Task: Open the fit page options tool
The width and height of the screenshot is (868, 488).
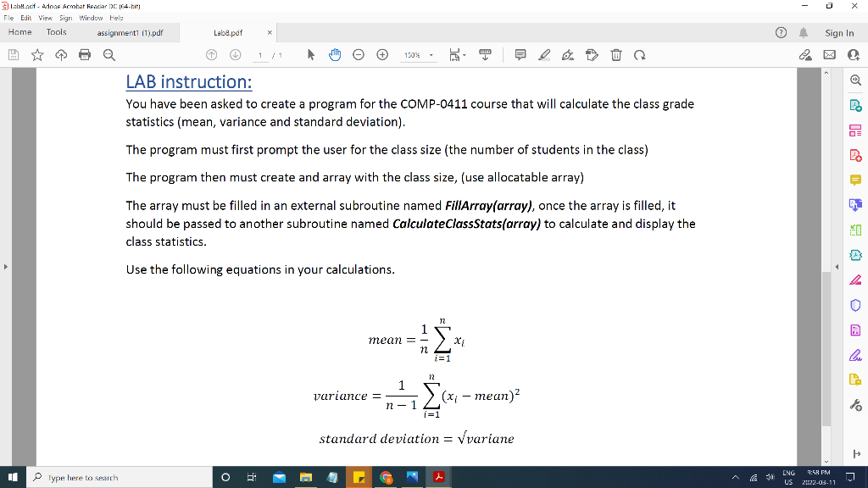Action: (457, 55)
